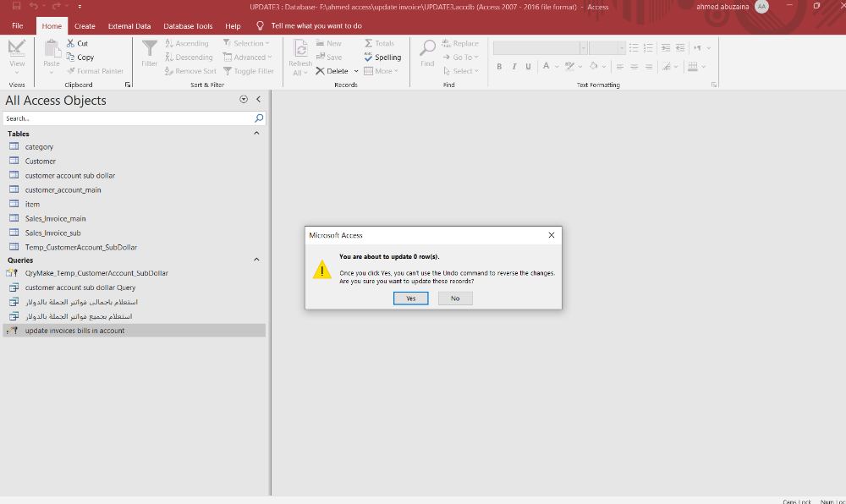This screenshot has width=846, height=504.
Task: Select the QryMake_Temp_CustomerAccount_SubDollar query
Action: (x=96, y=273)
